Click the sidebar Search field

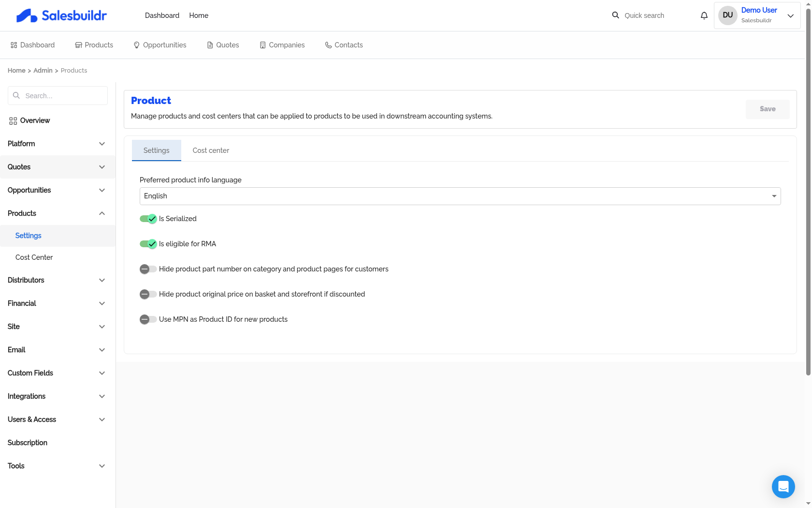point(57,95)
